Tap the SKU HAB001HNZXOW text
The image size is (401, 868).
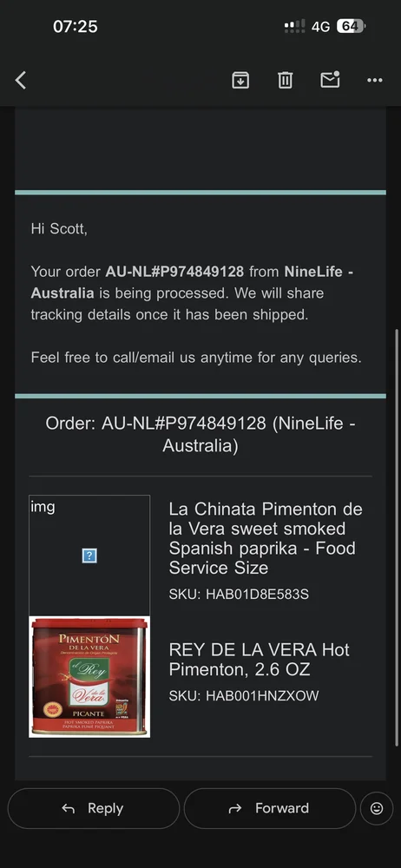(244, 696)
